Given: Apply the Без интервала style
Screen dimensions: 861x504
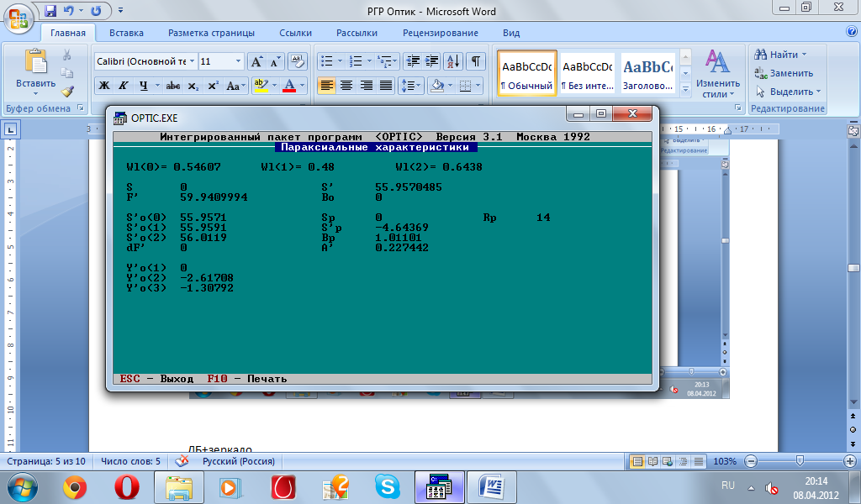Looking at the screenshot, I should pyautogui.click(x=588, y=73).
